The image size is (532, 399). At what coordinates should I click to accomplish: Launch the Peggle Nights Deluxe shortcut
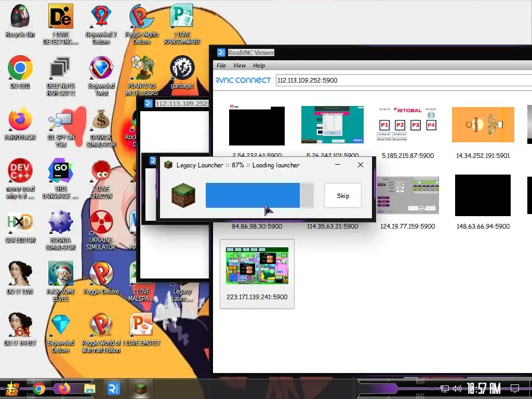(x=141, y=24)
